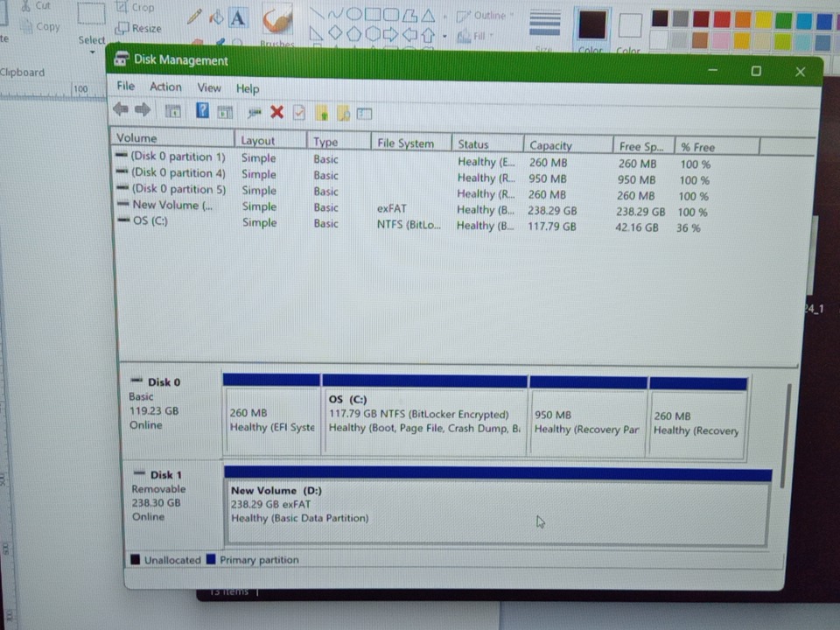Choose the Pentagon shape in Paint
The image size is (840, 630).
coord(353,34)
